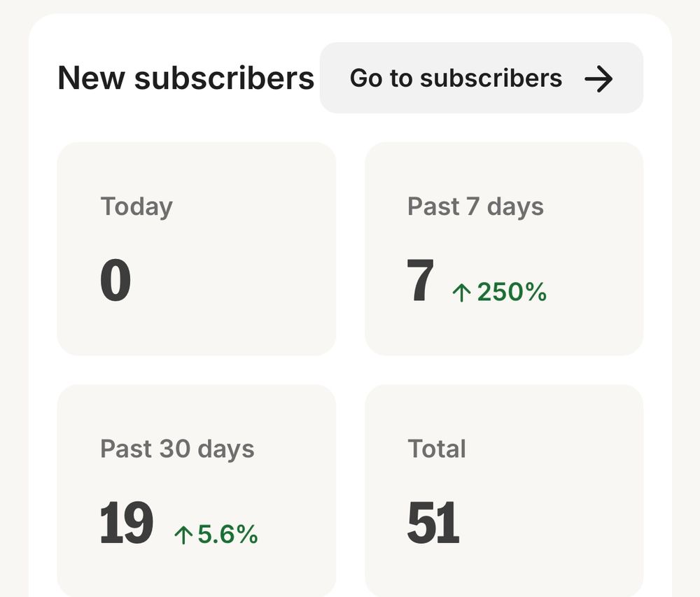Screen dimensions: 700x597
Task: Select the Past 7 days card
Action: (504, 248)
